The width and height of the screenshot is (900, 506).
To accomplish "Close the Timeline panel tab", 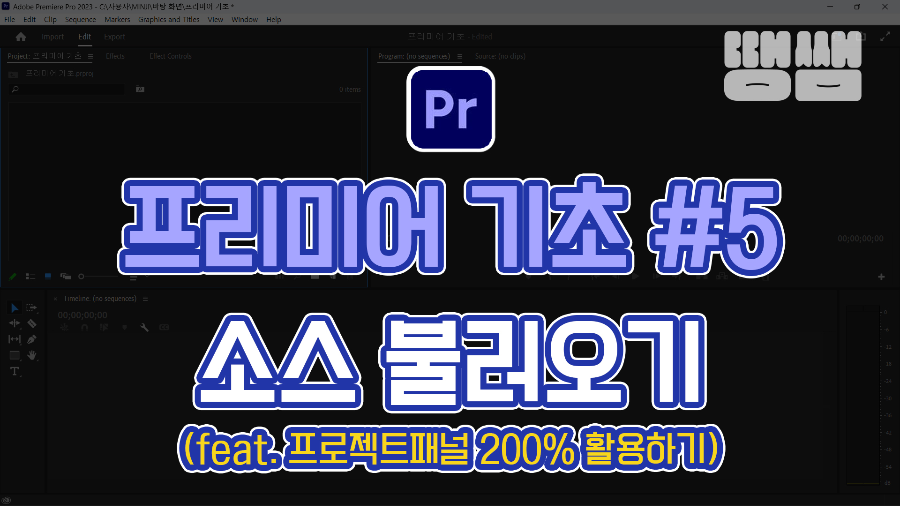I will pos(55,299).
